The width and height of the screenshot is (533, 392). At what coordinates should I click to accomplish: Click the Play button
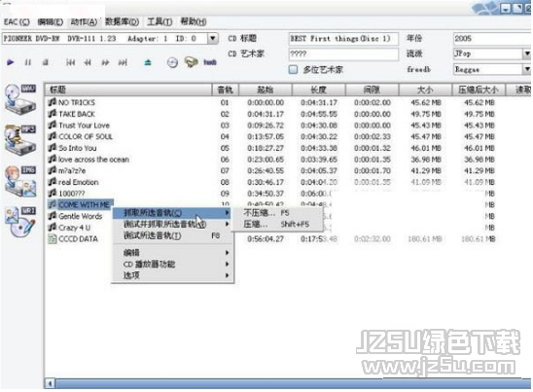[10, 62]
